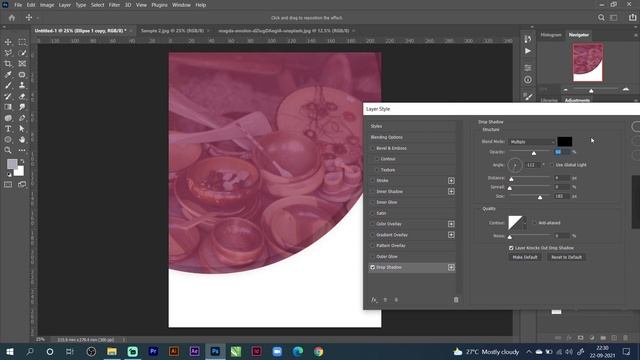
Task: Click the Size slider handle
Action: 540,198
